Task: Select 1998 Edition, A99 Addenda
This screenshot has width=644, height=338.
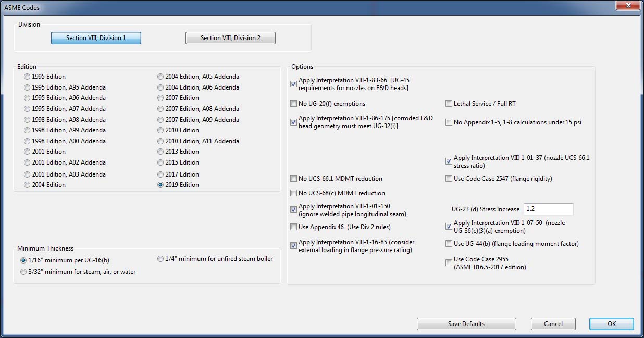Action: click(x=27, y=130)
